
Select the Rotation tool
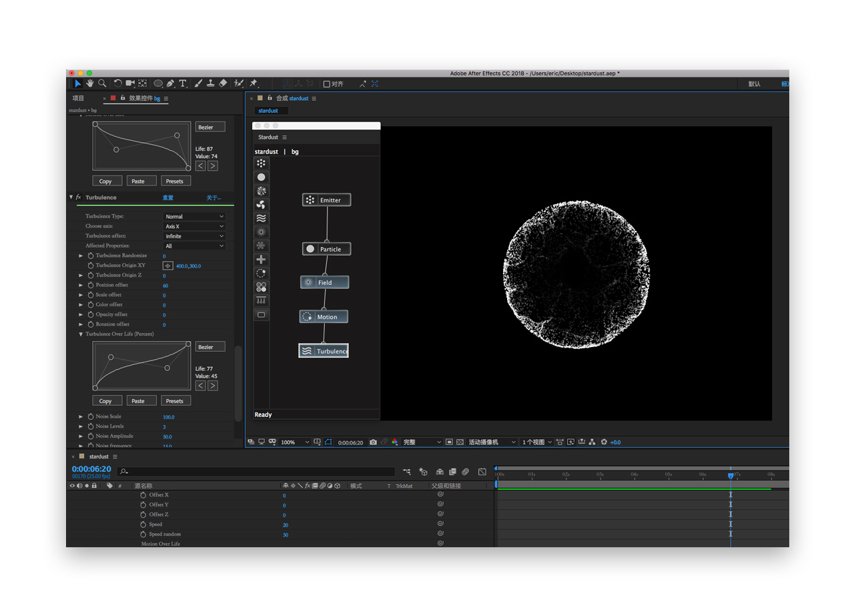pyautogui.click(x=117, y=83)
